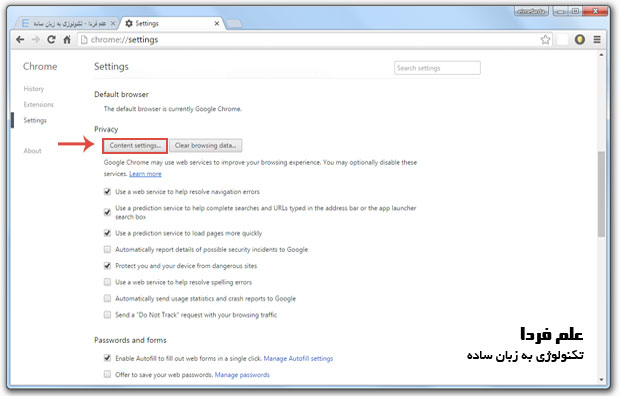Image resolution: width=620 pixels, height=396 pixels.
Task: Click the vertical scrollbar thumb
Action: tap(601, 194)
